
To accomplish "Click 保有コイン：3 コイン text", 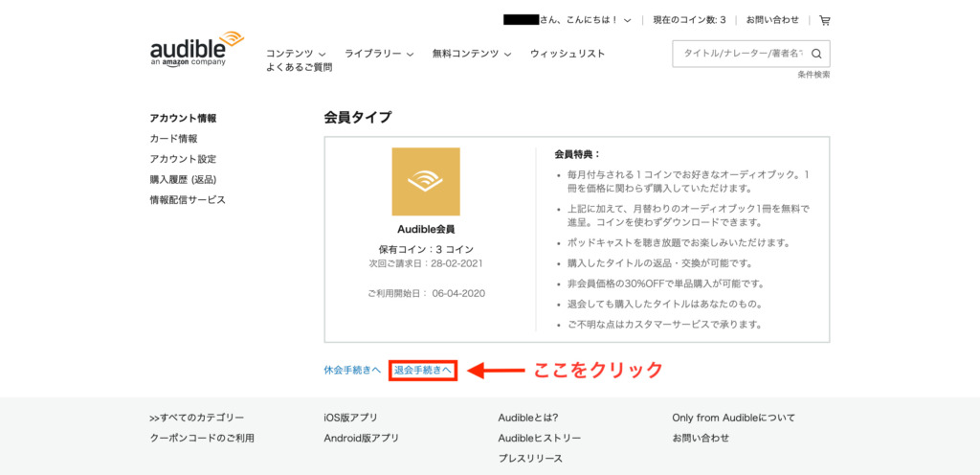I will 426,249.
